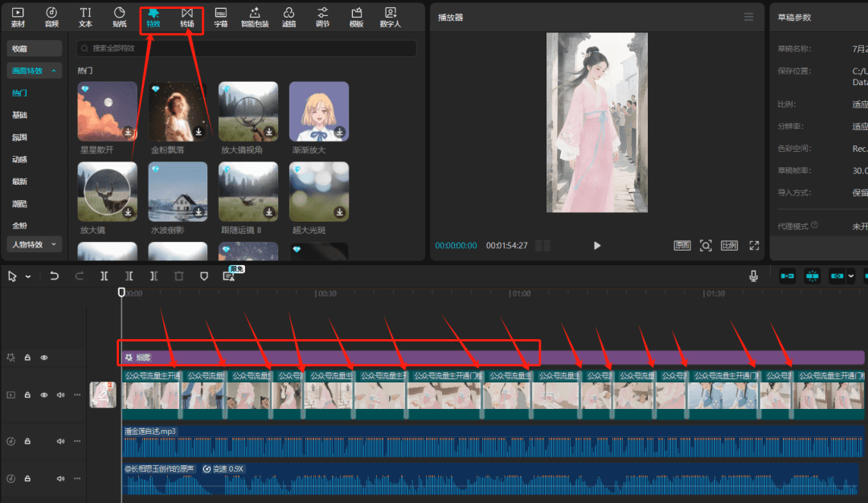868x503 pixels.
Task: Toggle linkage button on timeline
Action: coord(837,276)
